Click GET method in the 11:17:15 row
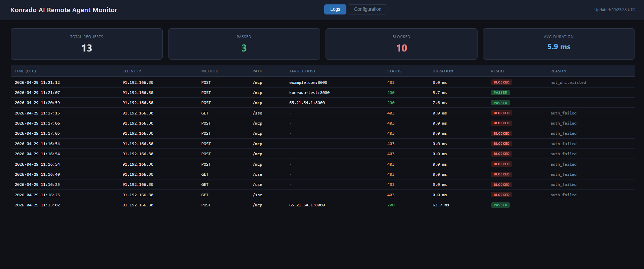 [x=205, y=113]
